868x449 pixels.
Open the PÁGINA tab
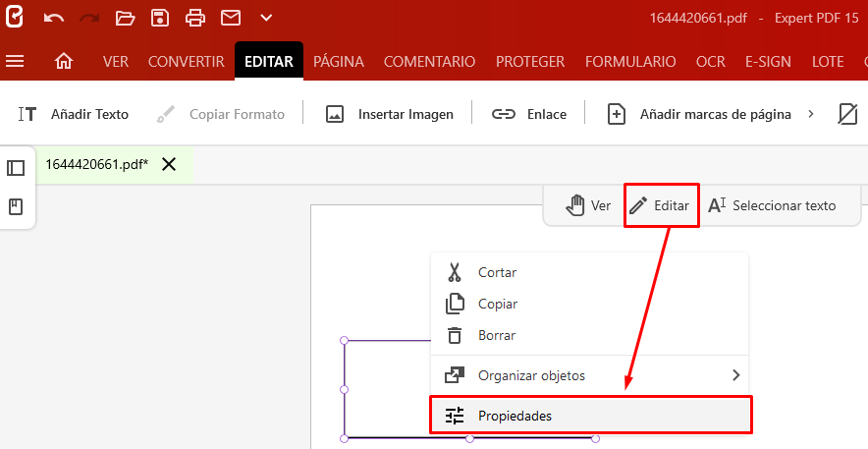[339, 62]
